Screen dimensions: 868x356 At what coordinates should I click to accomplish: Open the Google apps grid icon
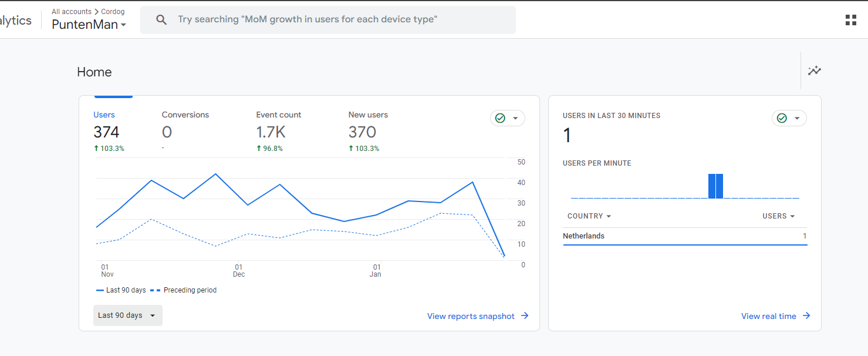pyautogui.click(x=850, y=20)
